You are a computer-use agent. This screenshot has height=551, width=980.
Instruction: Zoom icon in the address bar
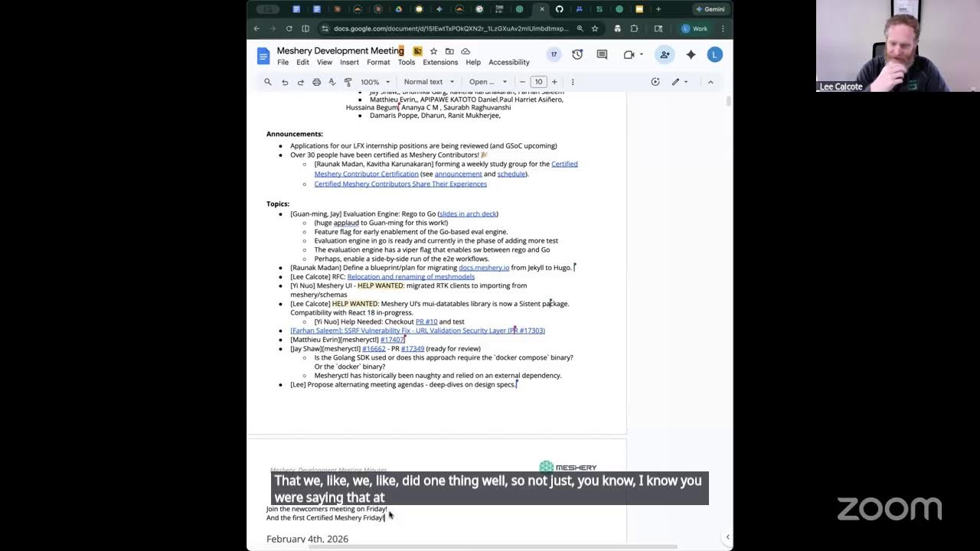tap(580, 28)
